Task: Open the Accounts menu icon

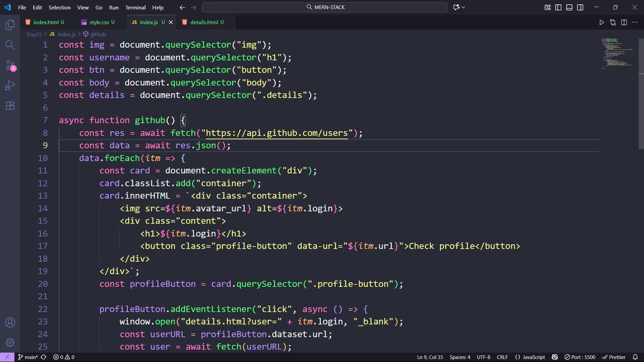Action: click(x=10, y=323)
